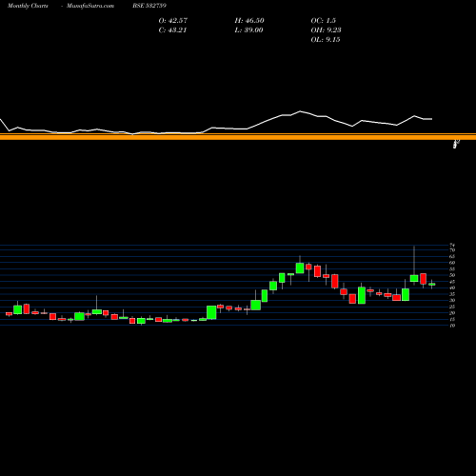Select the open value 'O: 42.57'
476x476 pixels.
[x=173, y=21]
